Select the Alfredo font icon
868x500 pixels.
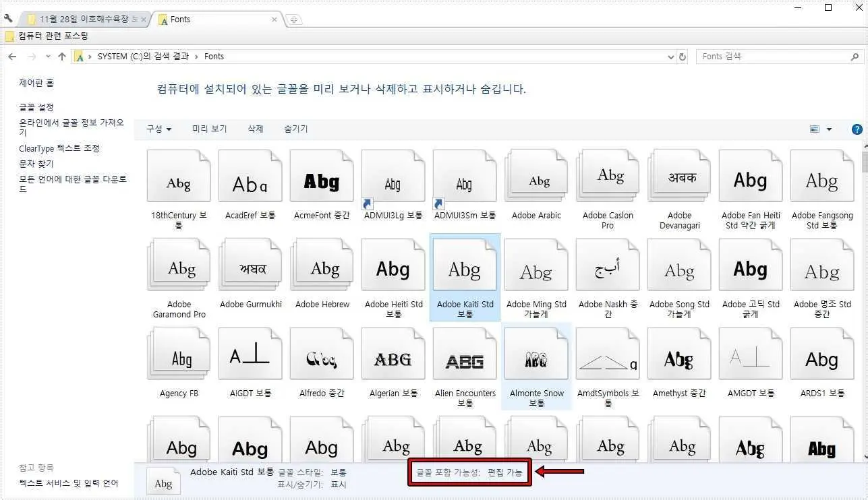click(322, 354)
